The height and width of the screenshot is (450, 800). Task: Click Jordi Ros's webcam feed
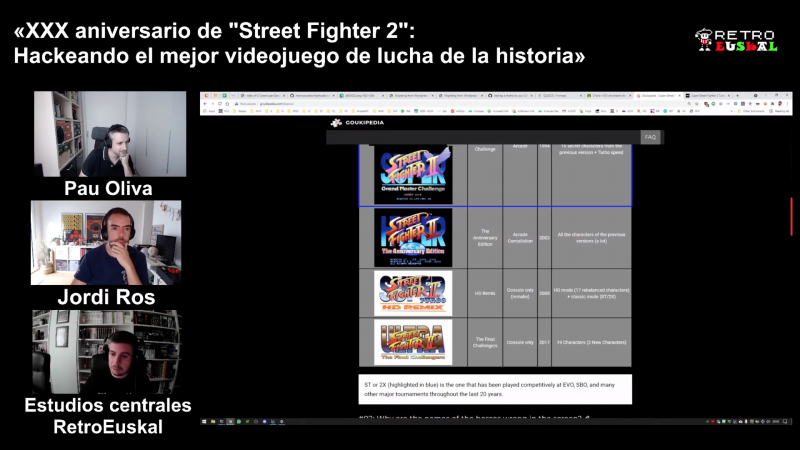106,242
